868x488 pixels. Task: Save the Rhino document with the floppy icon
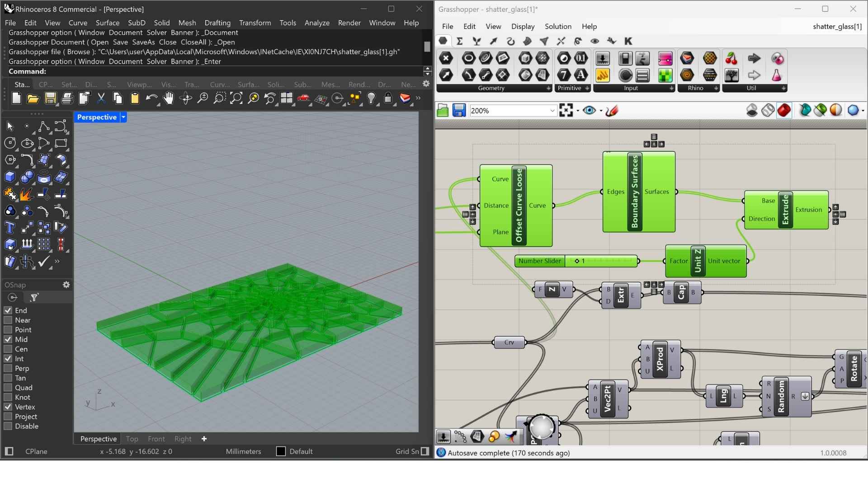pos(50,99)
